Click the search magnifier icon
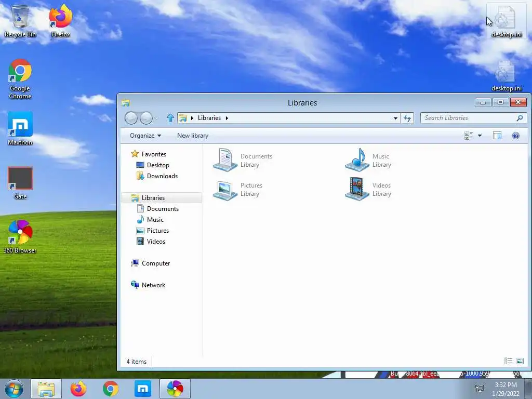The image size is (532, 399). [x=520, y=118]
